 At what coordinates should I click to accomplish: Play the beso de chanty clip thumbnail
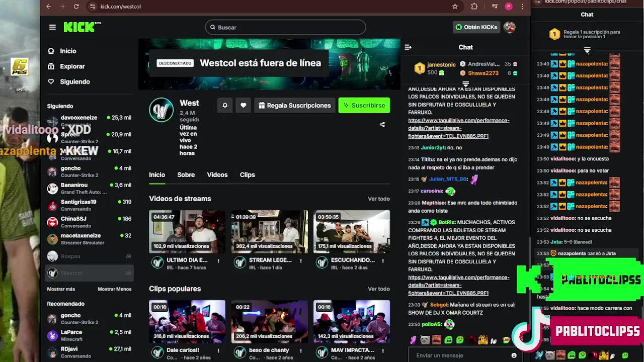[x=269, y=321]
